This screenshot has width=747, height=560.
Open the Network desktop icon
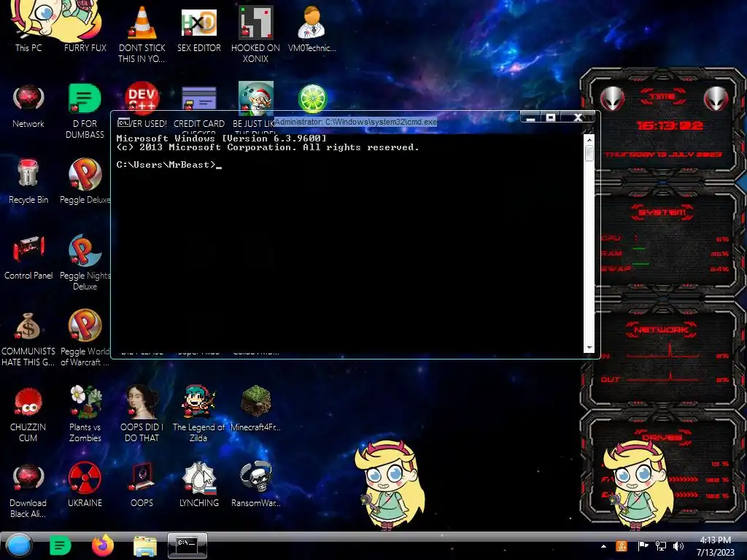pos(28,106)
